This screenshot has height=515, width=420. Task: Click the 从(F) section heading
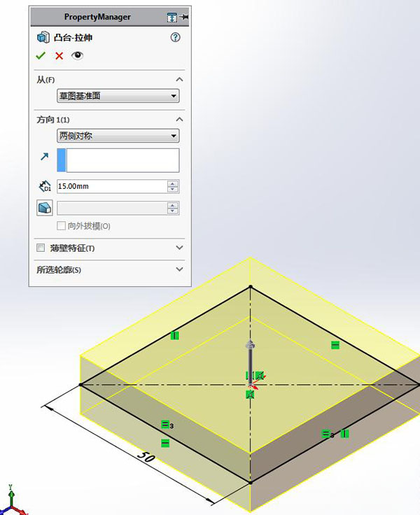point(45,80)
